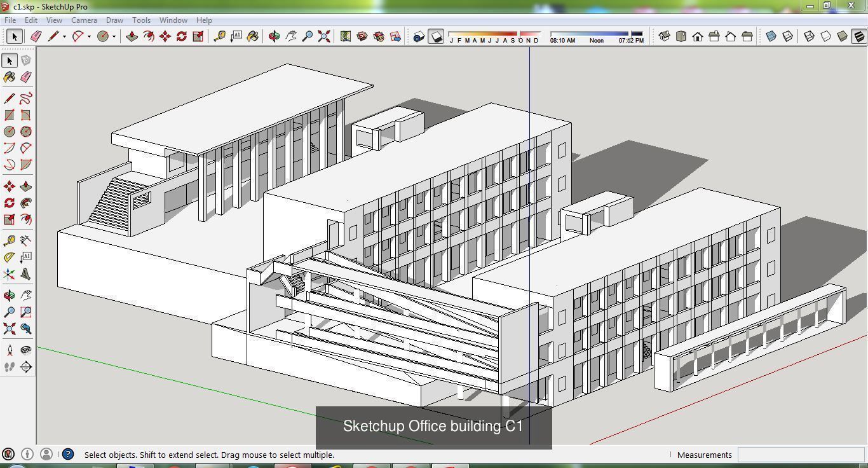Pick the Freehand drawing tool
The image size is (868, 468).
point(26,99)
